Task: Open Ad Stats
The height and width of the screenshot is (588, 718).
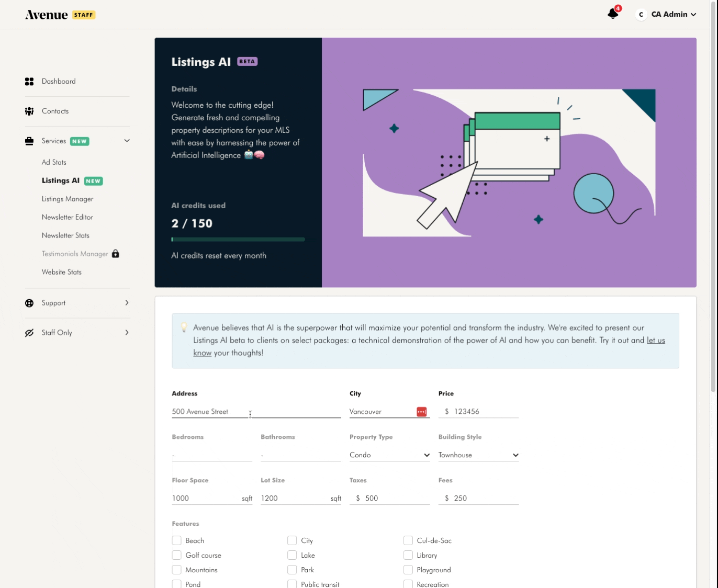Action: pyautogui.click(x=54, y=162)
